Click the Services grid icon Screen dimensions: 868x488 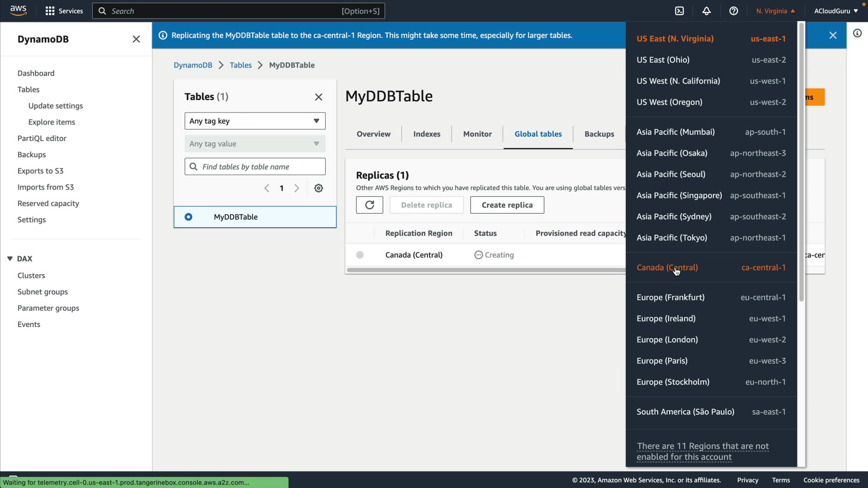coord(50,11)
